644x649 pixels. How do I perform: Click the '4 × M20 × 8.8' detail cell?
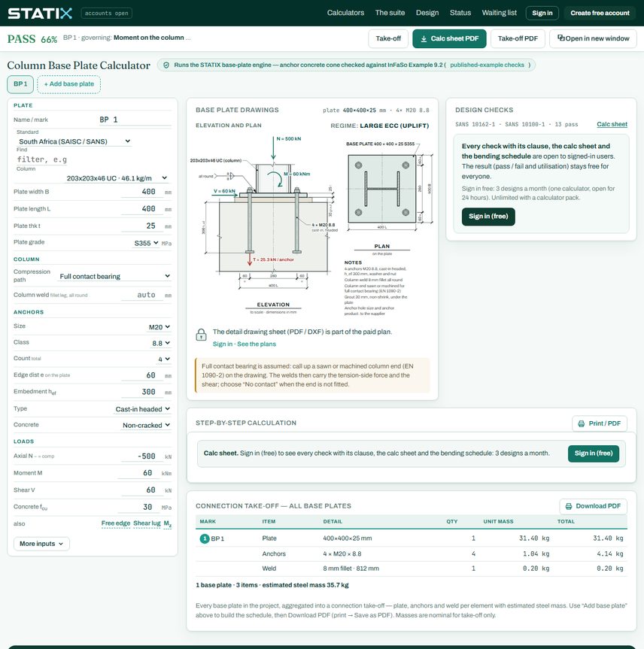coord(342,553)
